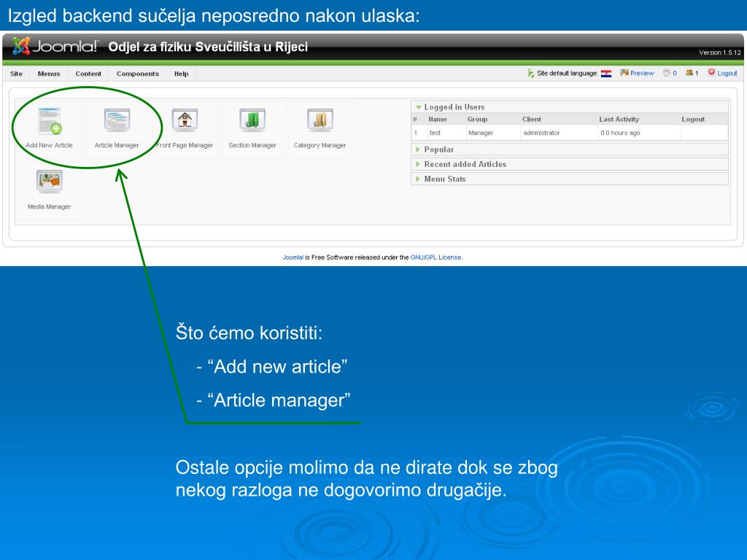This screenshot has width=747, height=560.
Task: Click the Preview icon in toolbar
Action: pyautogui.click(x=624, y=73)
